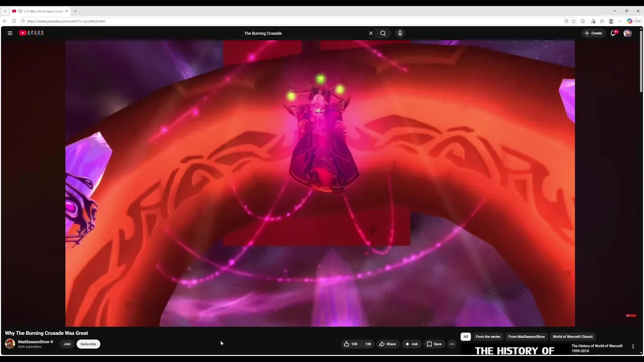Open The History of World of Warcraft title
This screenshot has height=362, width=644.
coord(597,348)
